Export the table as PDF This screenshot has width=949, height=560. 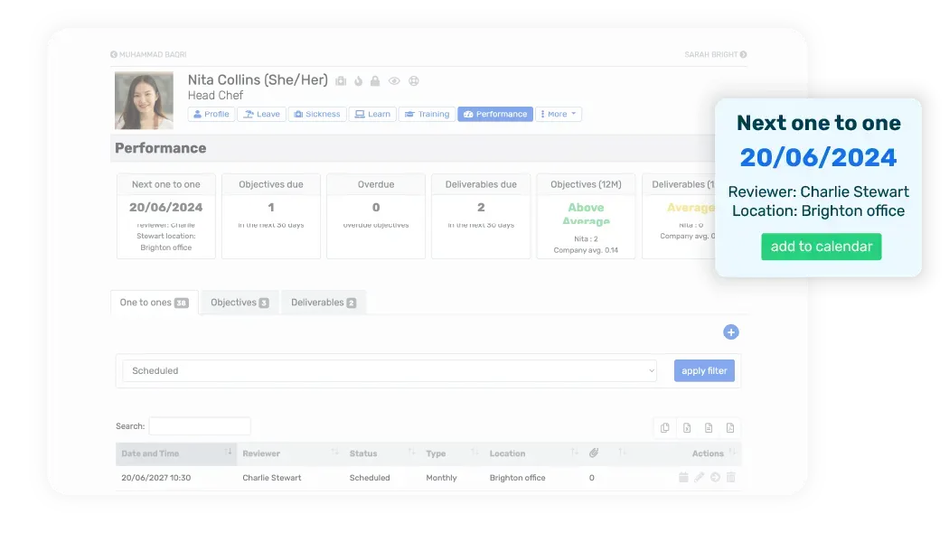731,427
